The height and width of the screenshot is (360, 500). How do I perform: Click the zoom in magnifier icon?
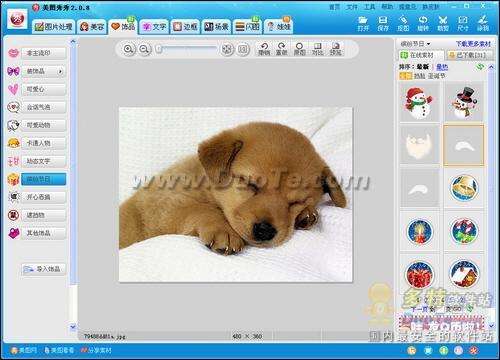(x=128, y=49)
